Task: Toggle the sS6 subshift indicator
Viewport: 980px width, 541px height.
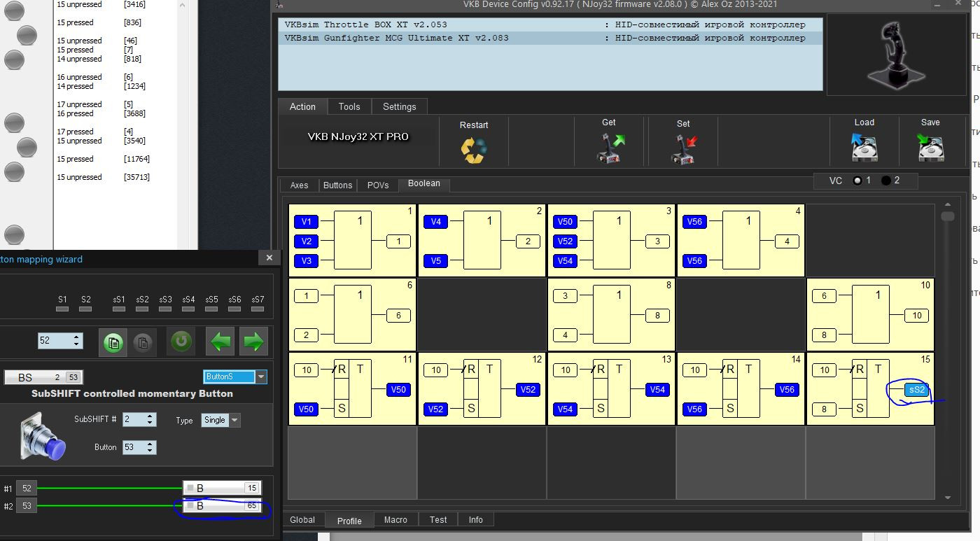Action: coord(234,308)
